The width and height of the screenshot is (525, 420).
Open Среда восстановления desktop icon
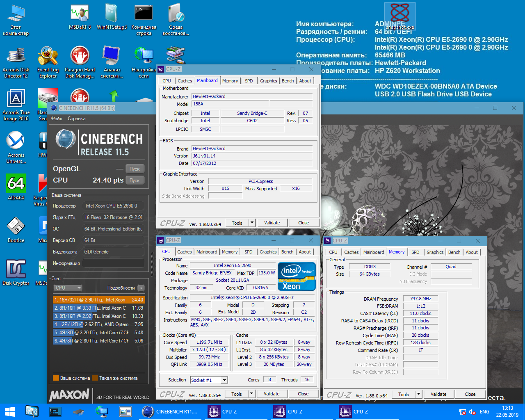pyautogui.click(x=176, y=20)
